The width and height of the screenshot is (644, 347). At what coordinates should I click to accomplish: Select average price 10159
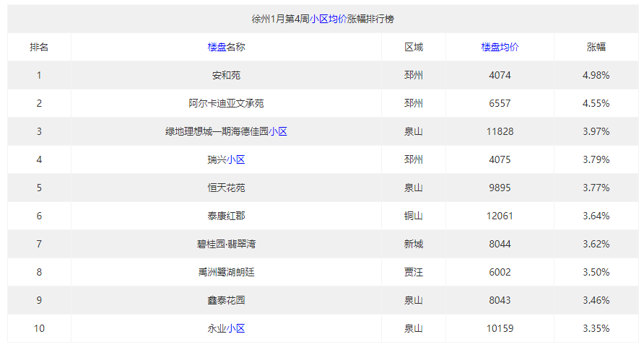500,328
